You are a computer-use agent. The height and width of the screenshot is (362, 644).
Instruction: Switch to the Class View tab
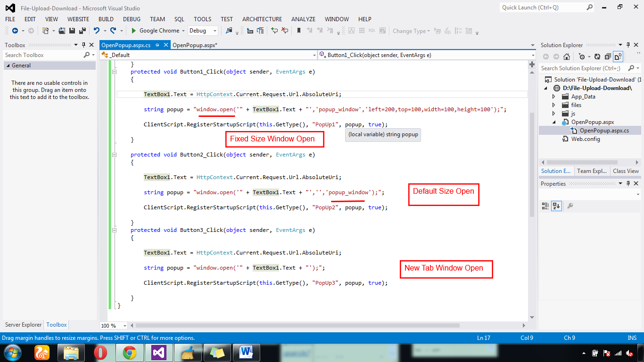pyautogui.click(x=626, y=171)
